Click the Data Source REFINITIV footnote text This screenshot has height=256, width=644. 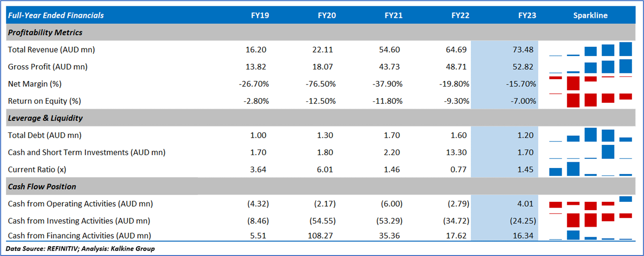[80, 248]
